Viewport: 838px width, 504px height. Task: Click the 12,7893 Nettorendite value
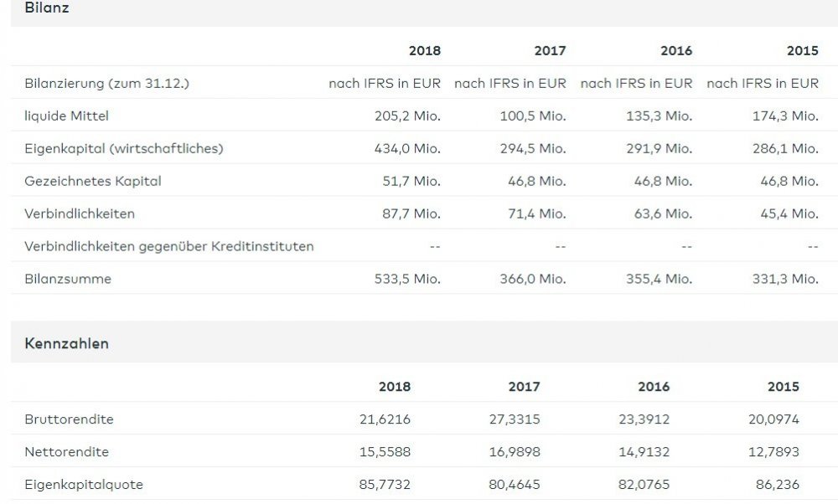coord(775,452)
